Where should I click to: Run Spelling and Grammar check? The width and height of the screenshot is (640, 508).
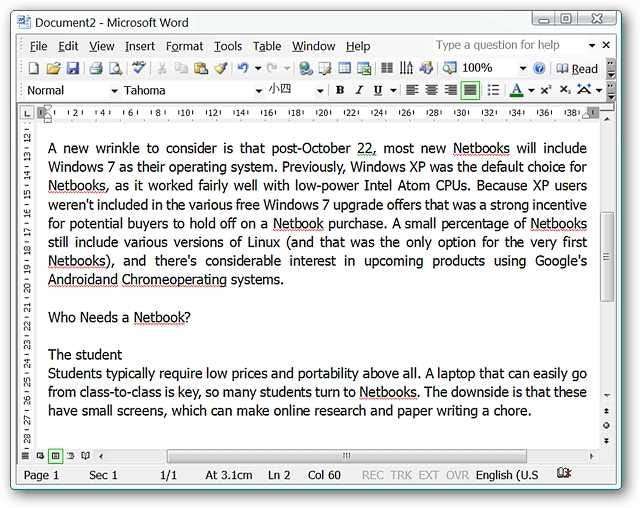coord(138,68)
